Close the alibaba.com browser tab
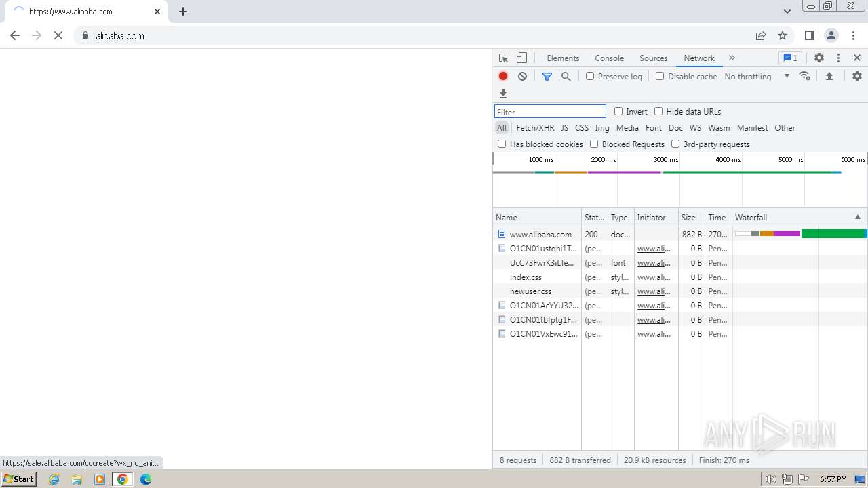This screenshot has width=868, height=488. tap(157, 12)
